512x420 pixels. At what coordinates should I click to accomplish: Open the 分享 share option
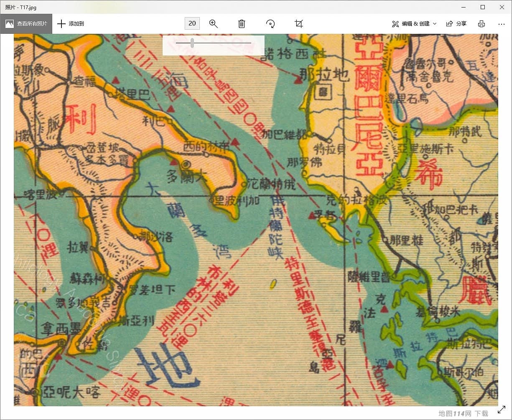coord(456,24)
